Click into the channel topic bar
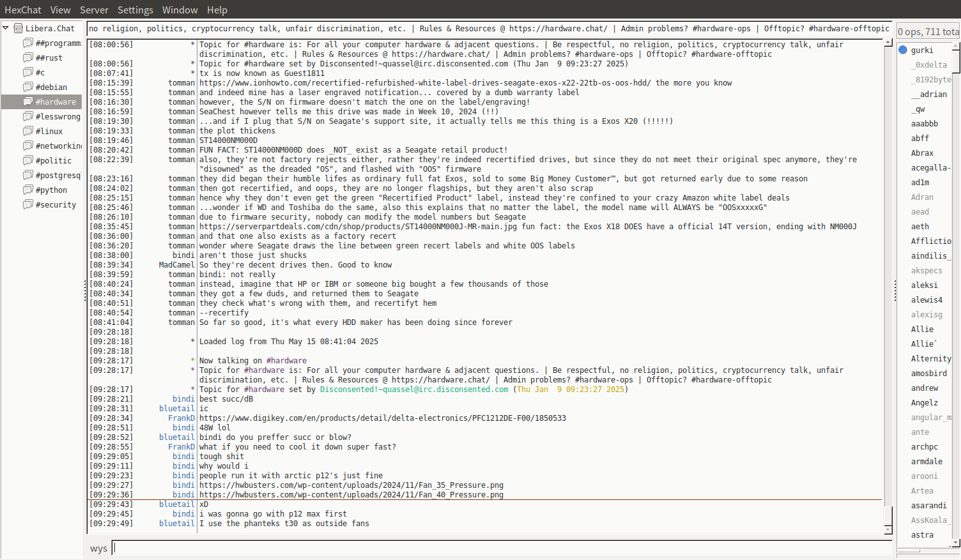 (489, 29)
